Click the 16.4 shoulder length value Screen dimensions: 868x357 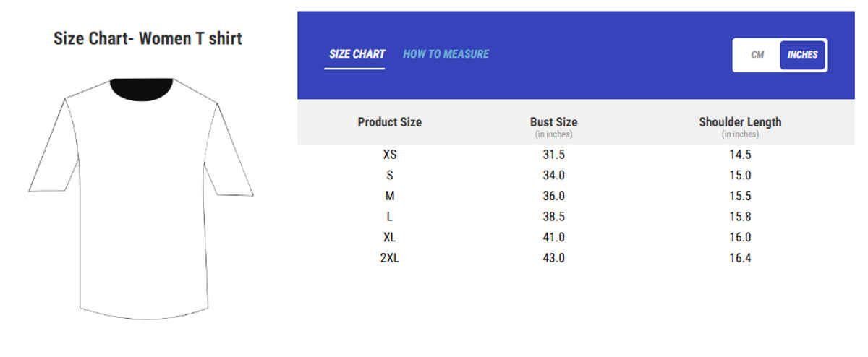point(740,258)
